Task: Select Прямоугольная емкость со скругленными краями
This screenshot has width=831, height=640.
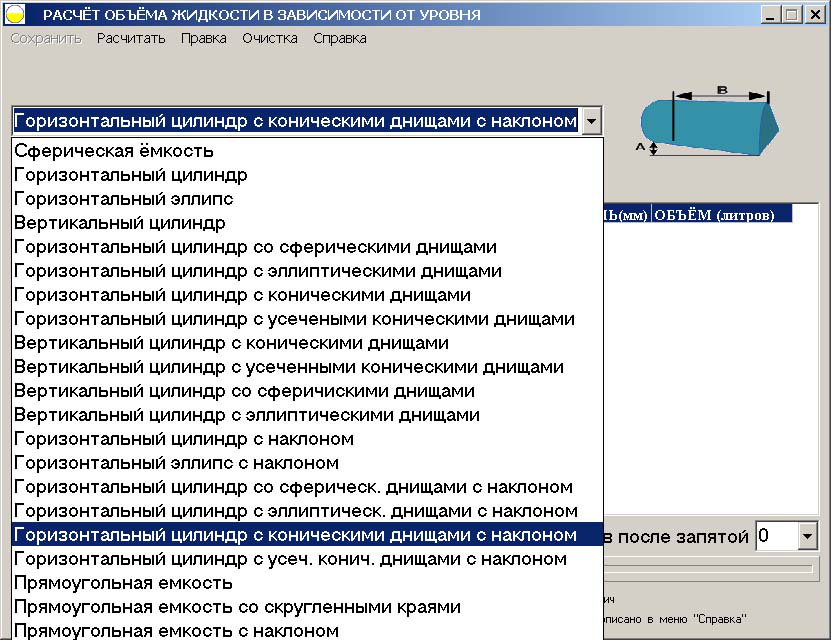Action: coord(230,607)
